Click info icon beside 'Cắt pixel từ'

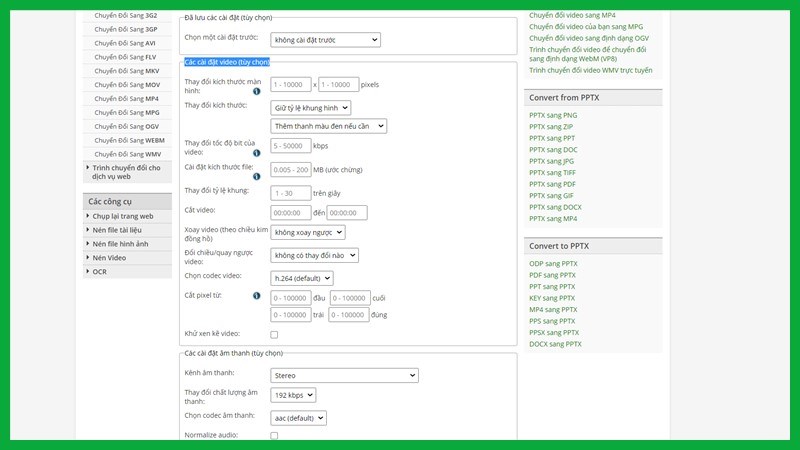pos(257,296)
